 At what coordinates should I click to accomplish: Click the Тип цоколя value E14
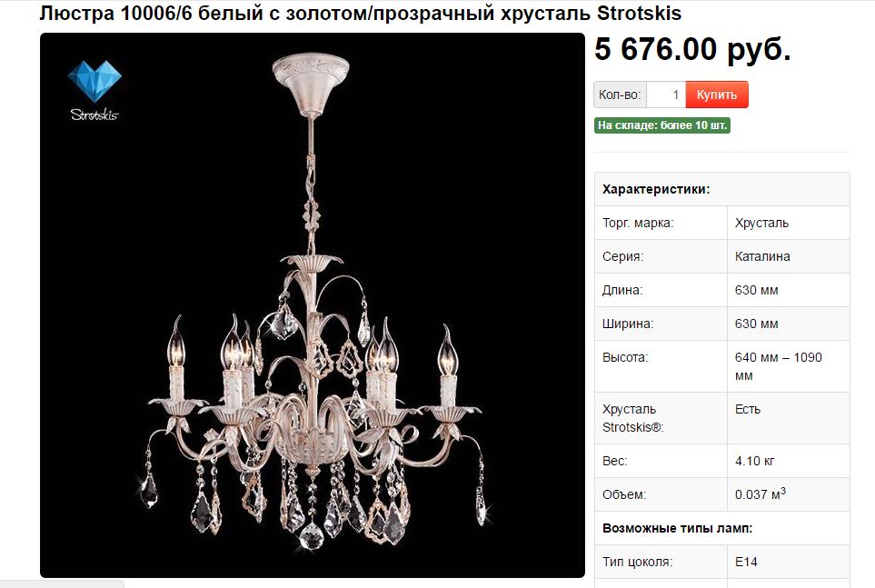point(746,562)
